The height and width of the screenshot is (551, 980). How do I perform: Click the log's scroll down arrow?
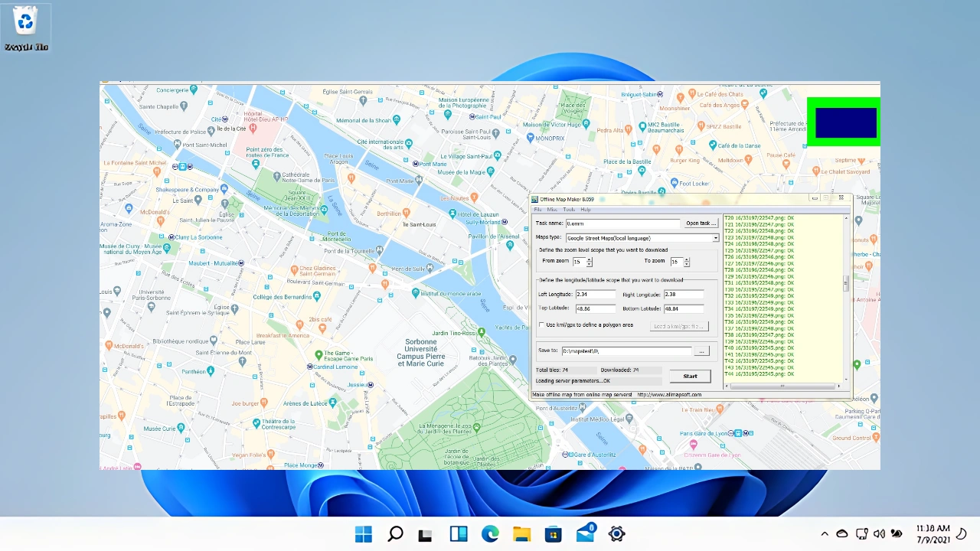(x=846, y=379)
